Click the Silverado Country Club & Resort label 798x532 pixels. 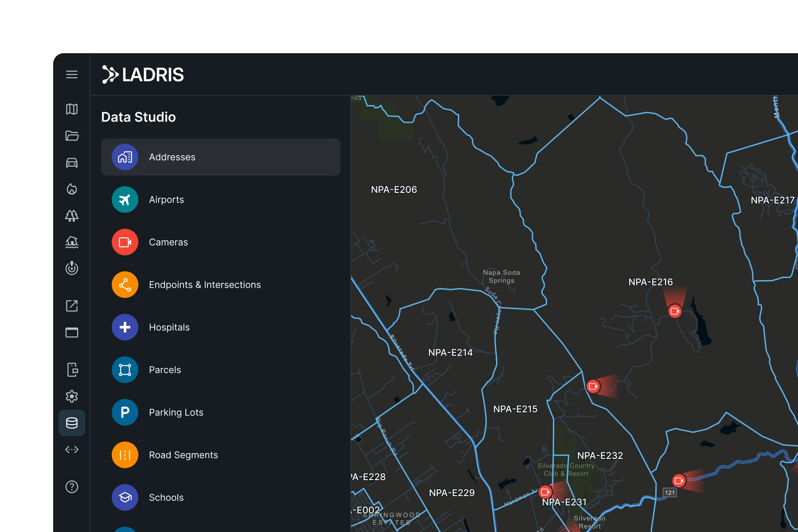coord(566,469)
